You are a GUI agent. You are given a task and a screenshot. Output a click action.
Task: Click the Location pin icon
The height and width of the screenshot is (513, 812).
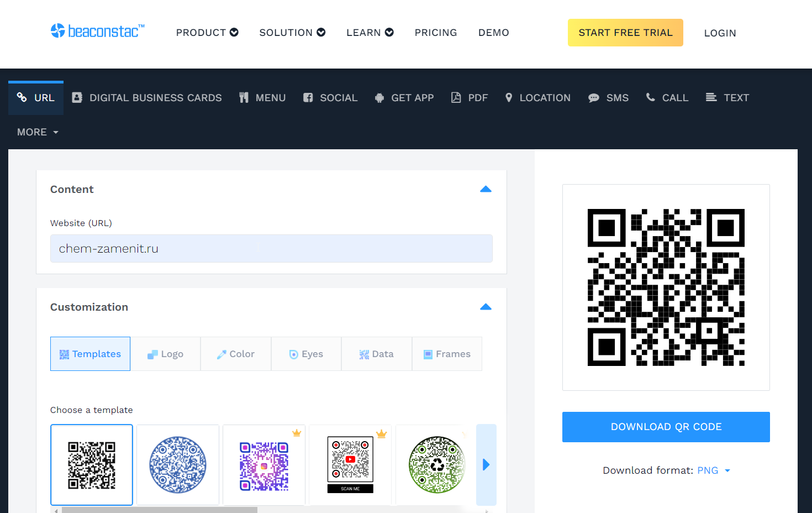pyautogui.click(x=509, y=98)
